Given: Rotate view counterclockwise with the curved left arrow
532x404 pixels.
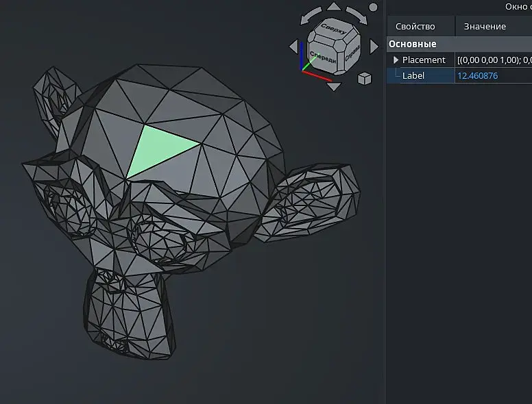Looking at the screenshot, I should [x=311, y=16].
